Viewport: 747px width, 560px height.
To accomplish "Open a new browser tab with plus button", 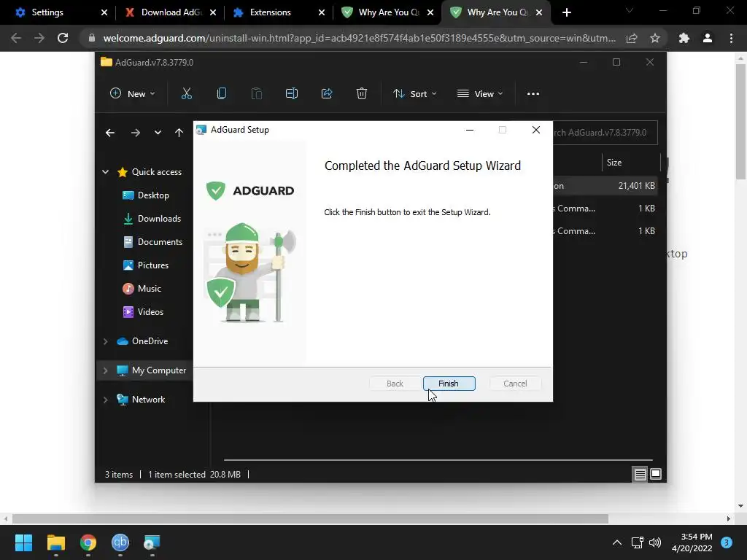I will point(566,12).
